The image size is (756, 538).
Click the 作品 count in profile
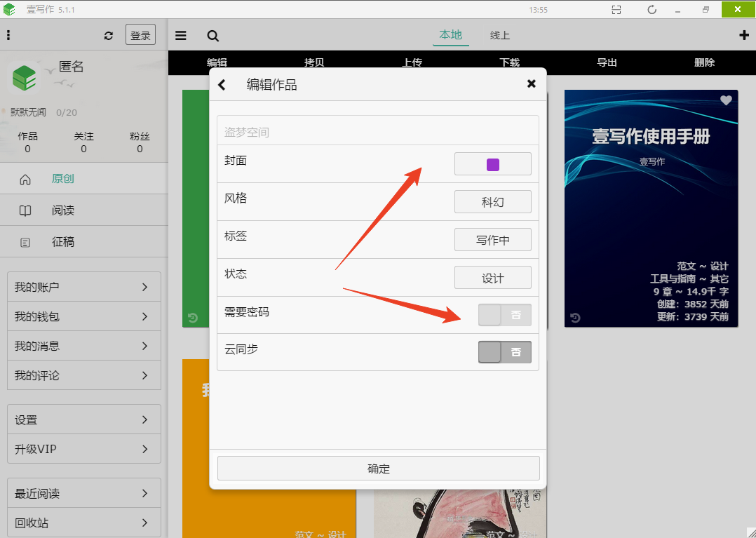pos(27,142)
